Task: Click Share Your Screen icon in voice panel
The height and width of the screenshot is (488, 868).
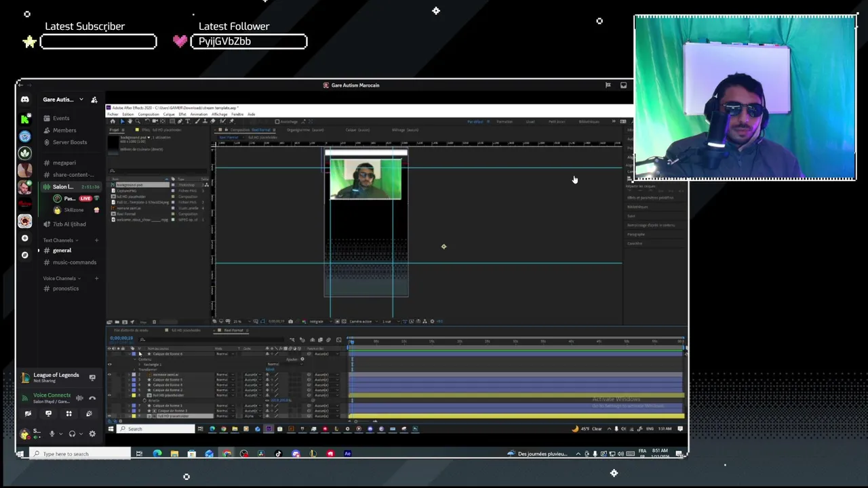Action: pyautogui.click(x=48, y=413)
